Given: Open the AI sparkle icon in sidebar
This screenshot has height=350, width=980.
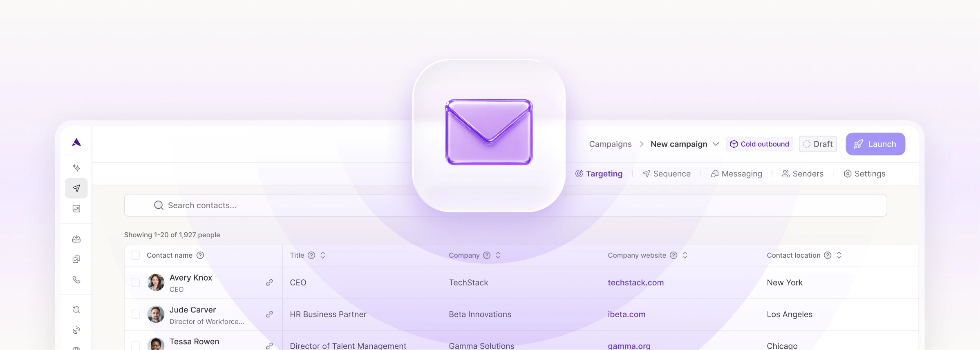Looking at the screenshot, I should [x=76, y=168].
